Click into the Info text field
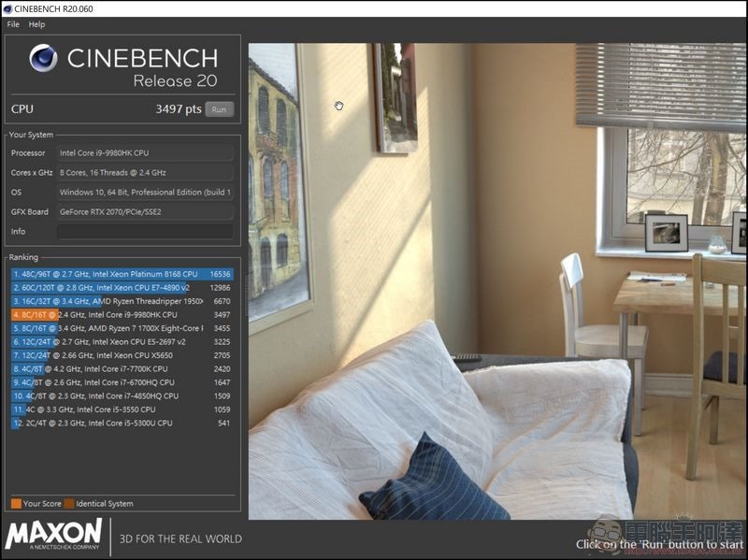Viewport: 748px width, 560px height. click(x=145, y=231)
